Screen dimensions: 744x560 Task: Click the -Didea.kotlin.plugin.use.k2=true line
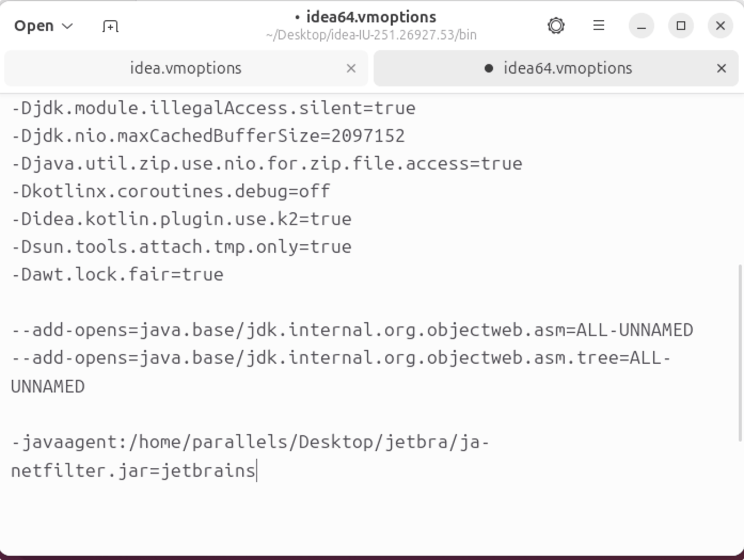click(181, 219)
